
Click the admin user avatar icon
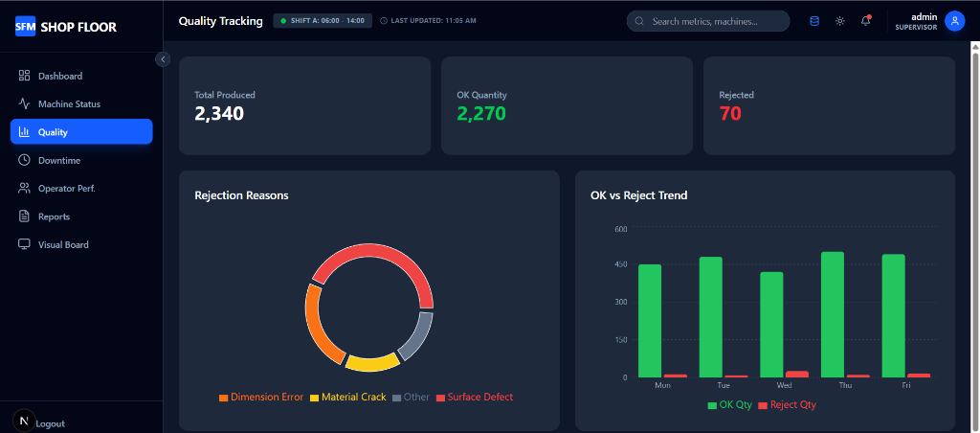(953, 21)
